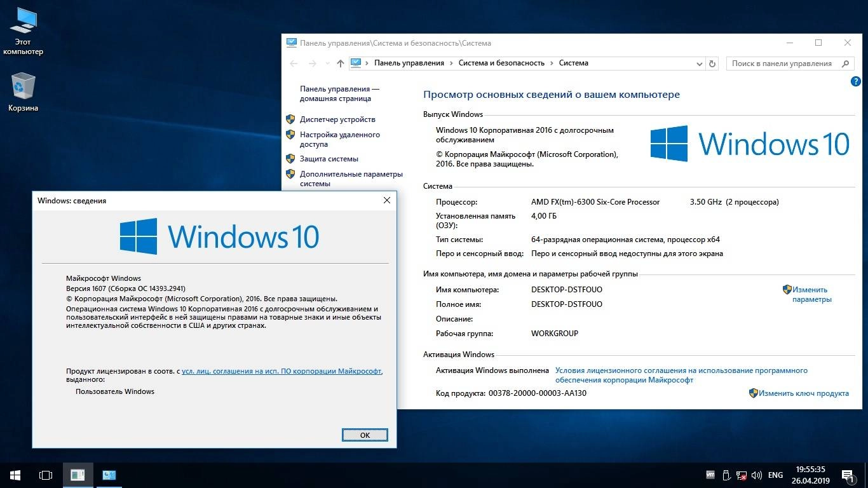Image resolution: width=868 pixels, height=488 pixels.
Task: Click Активация Windows выполнена text
Action: point(492,370)
